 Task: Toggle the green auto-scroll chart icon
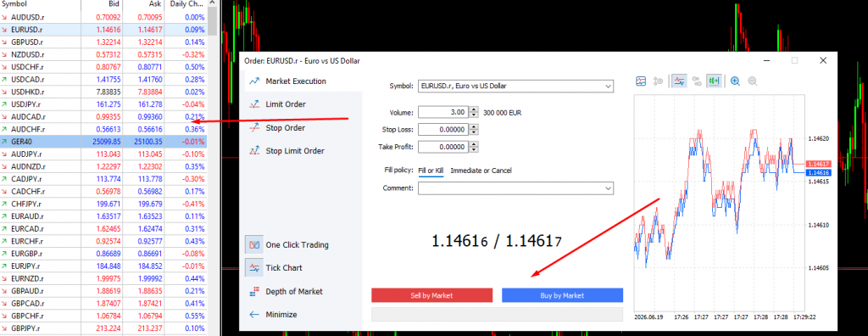click(714, 81)
